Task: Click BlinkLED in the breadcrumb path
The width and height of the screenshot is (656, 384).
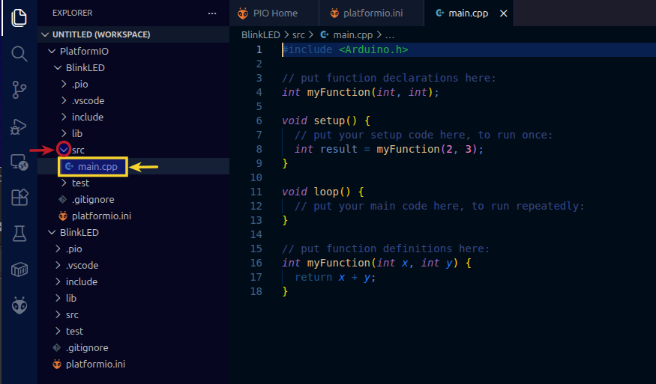Action: [260, 35]
